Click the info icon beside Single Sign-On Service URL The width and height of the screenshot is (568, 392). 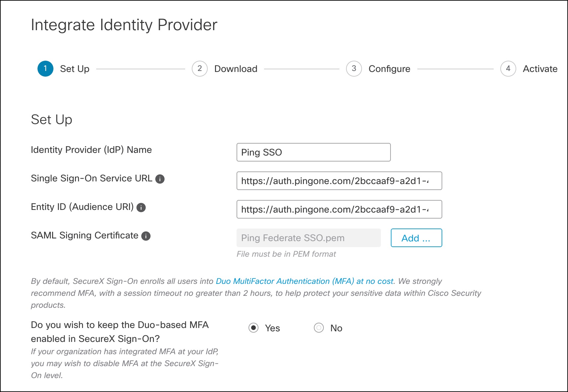160,179
